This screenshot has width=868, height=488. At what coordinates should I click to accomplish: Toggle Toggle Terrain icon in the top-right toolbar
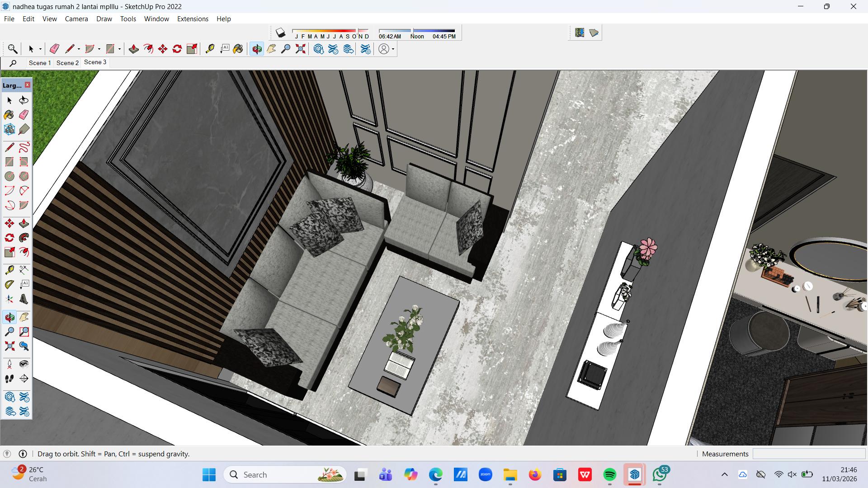pyautogui.click(x=594, y=33)
